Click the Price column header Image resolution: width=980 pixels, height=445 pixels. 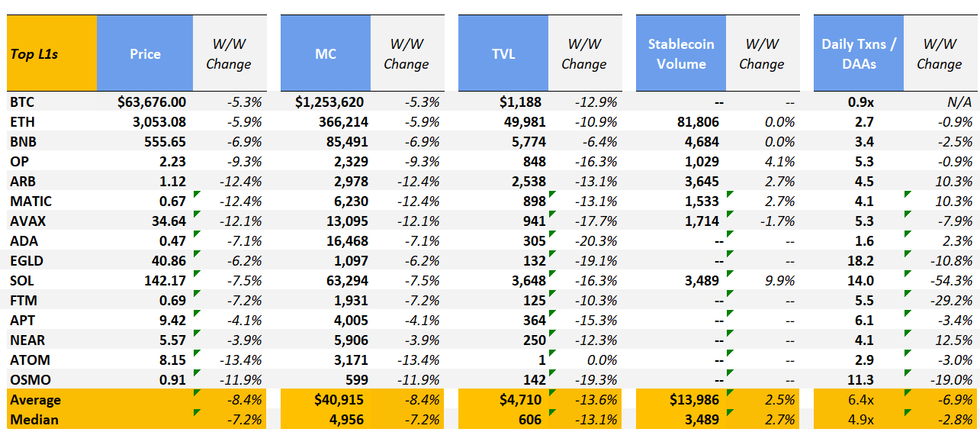click(x=145, y=53)
